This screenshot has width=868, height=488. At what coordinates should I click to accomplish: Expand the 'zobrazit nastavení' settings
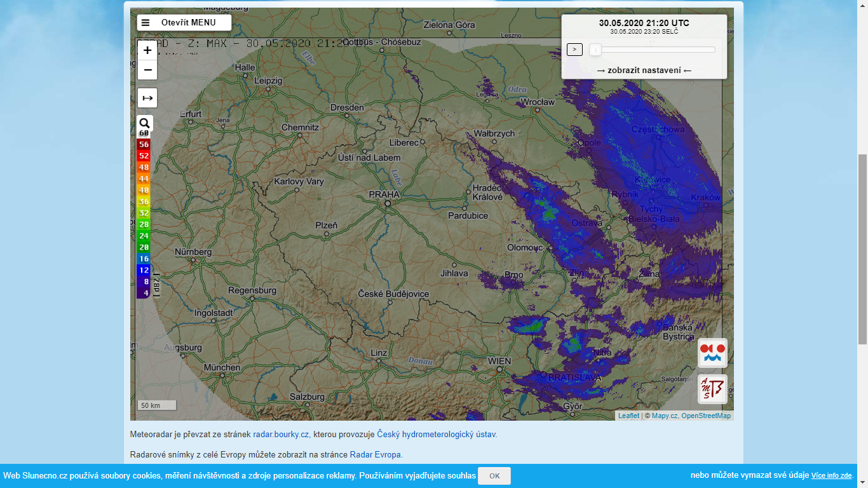pos(644,70)
